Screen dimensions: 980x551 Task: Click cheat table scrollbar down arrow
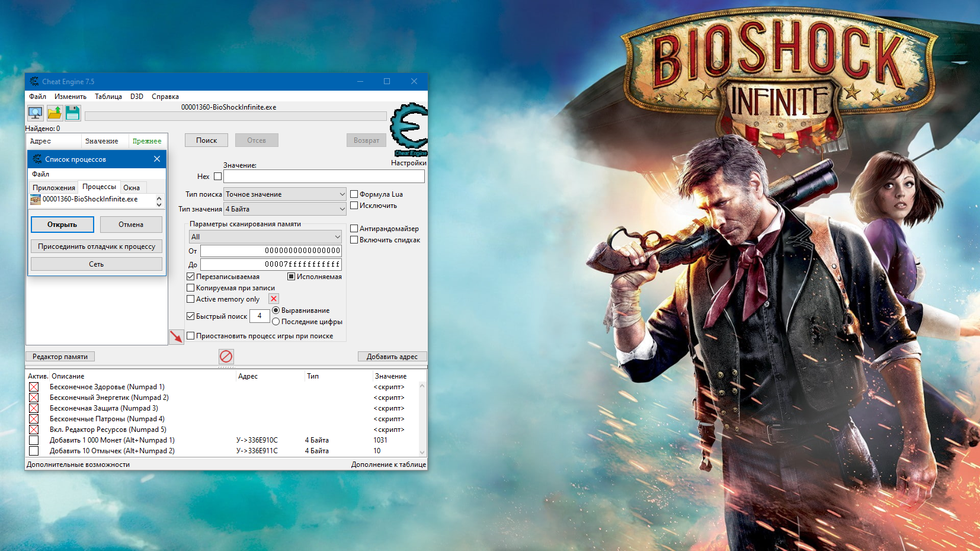pos(422,452)
